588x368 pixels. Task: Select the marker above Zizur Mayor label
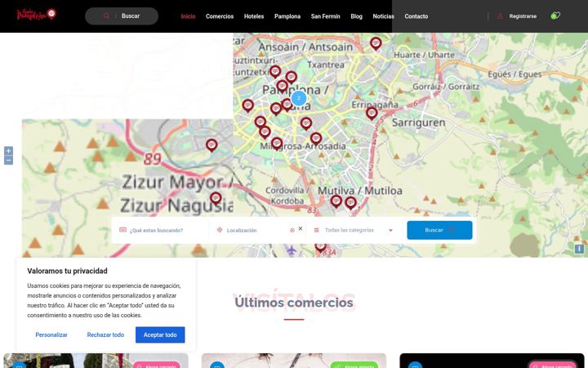coord(212,145)
